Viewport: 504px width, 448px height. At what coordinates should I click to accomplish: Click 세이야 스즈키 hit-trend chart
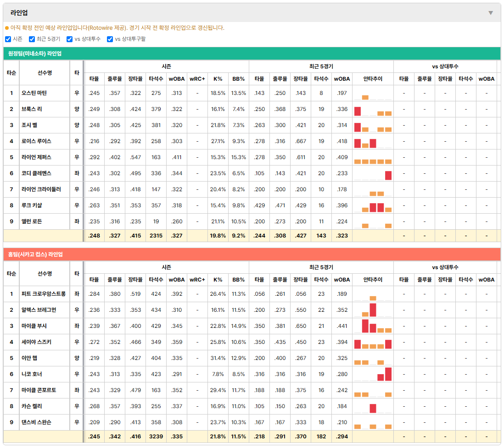click(x=373, y=343)
